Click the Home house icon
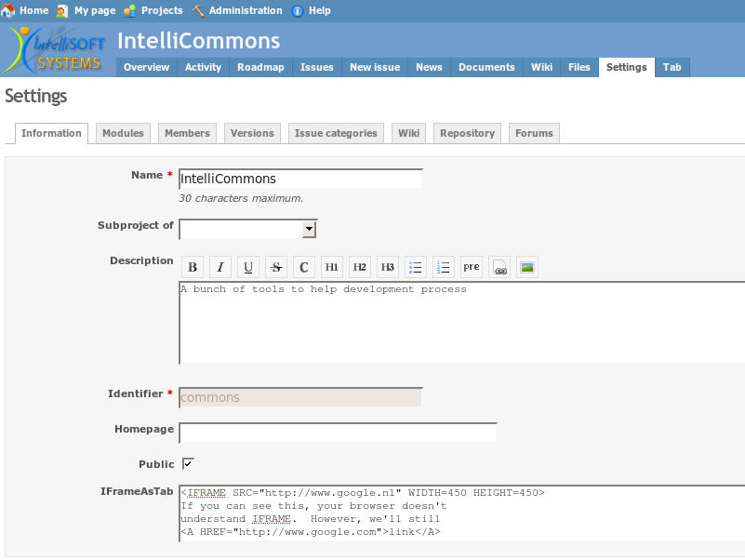745x560 pixels. pos(8,10)
